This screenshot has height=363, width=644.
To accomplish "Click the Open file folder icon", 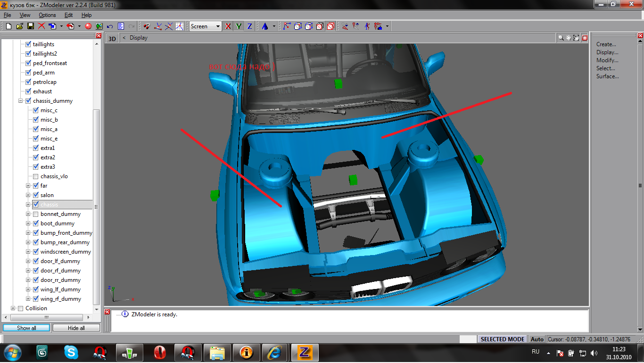I will tap(19, 26).
